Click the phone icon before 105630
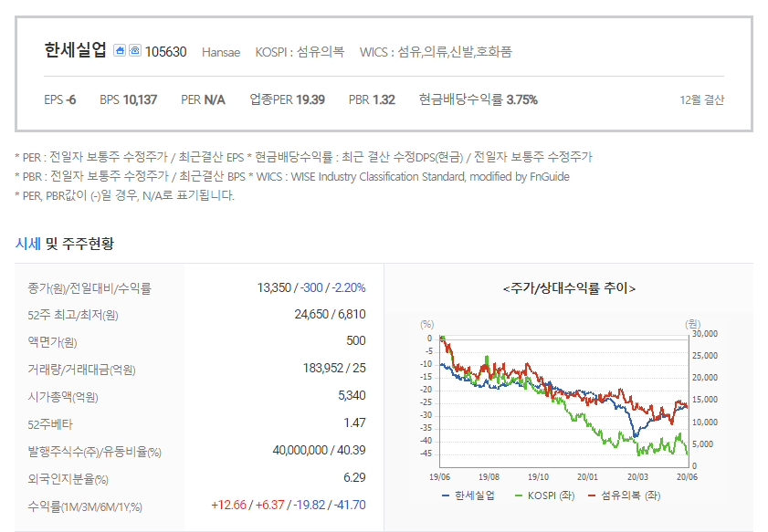This screenshot has height=532, width=768. [135, 50]
